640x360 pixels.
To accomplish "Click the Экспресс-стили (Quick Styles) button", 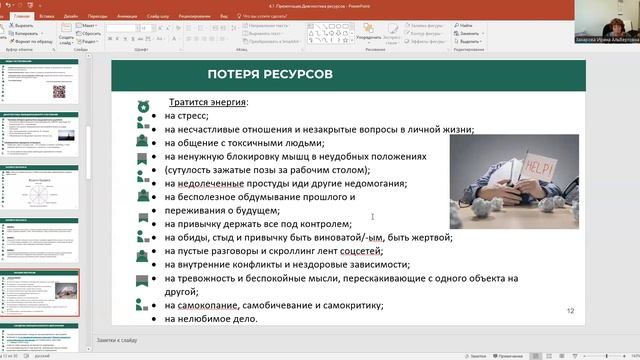I will 392,34.
